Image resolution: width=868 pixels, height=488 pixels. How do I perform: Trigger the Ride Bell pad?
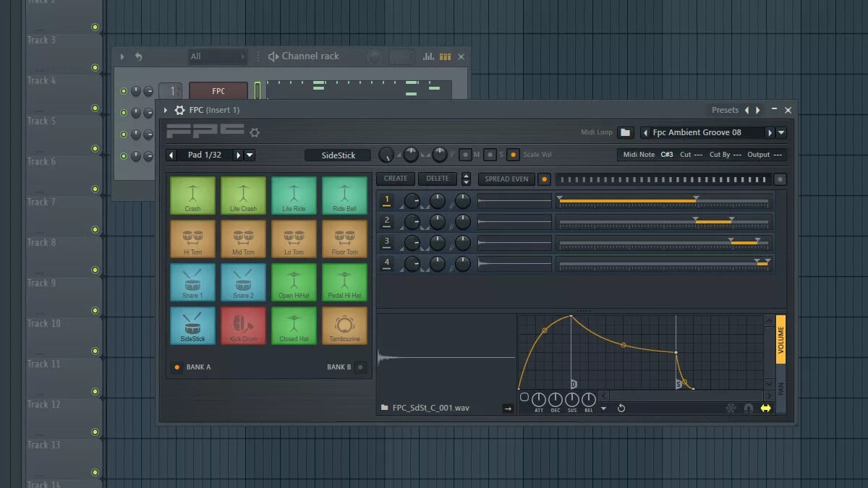[x=344, y=195]
